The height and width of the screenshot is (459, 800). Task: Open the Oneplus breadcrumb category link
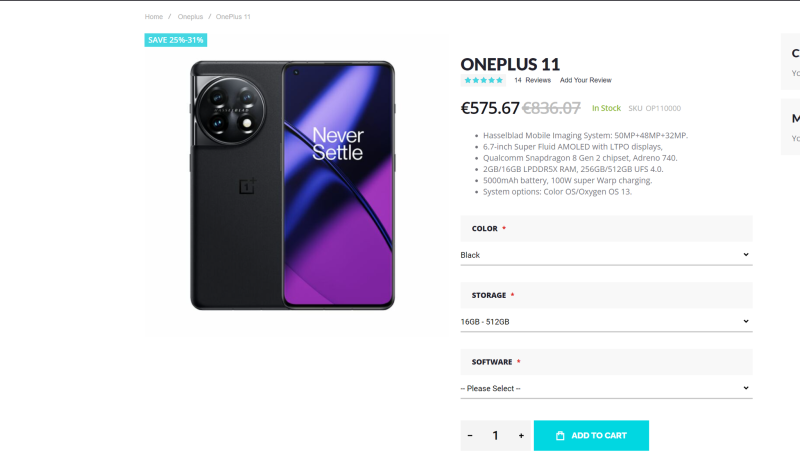[x=190, y=17]
